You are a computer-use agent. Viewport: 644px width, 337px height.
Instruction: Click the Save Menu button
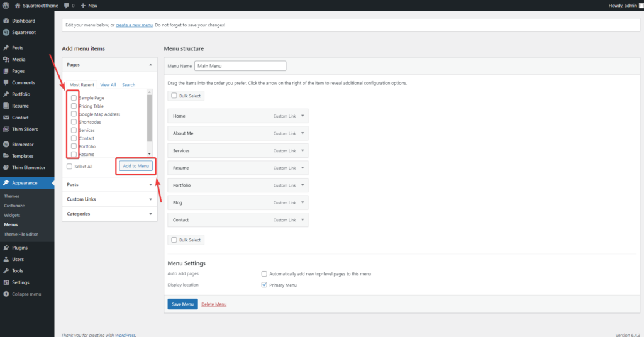click(x=183, y=304)
